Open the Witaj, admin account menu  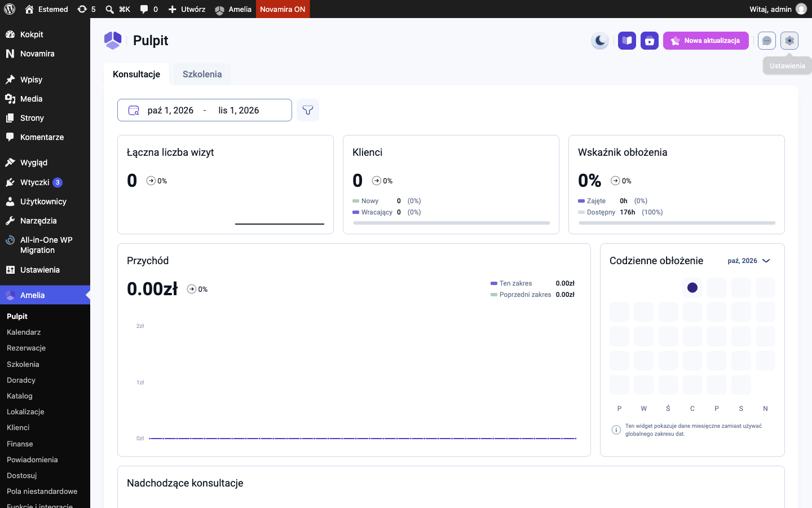(778, 9)
